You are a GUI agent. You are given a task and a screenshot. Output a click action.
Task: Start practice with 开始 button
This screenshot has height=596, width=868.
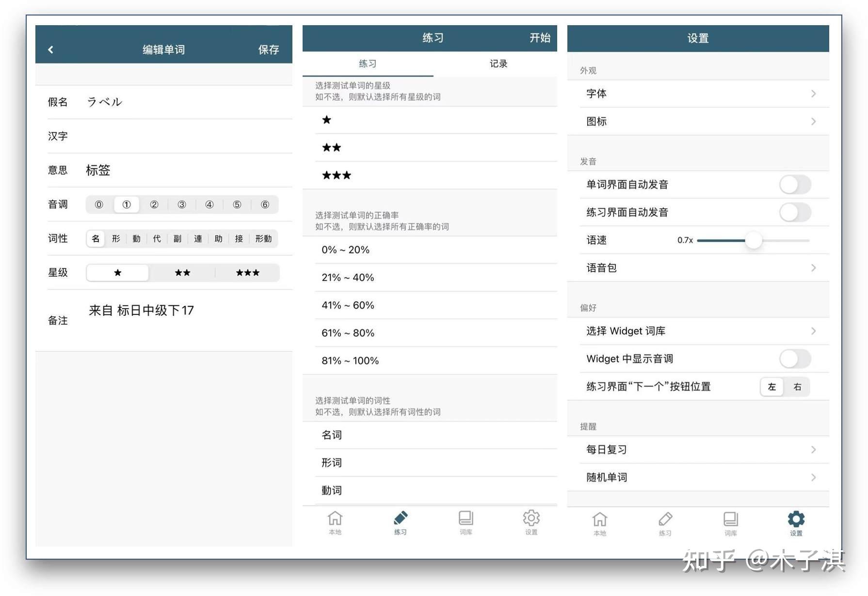click(x=540, y=38)
